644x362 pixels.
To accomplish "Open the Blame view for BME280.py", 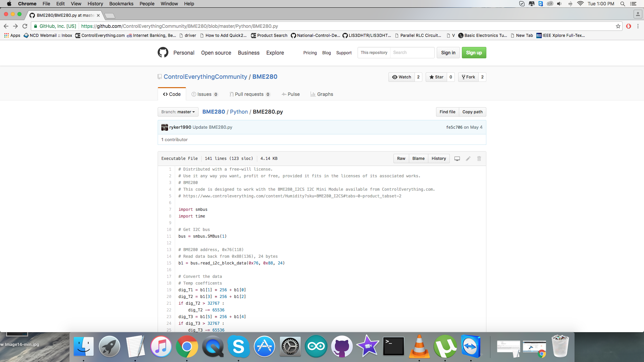I will [x=418, y=158].
